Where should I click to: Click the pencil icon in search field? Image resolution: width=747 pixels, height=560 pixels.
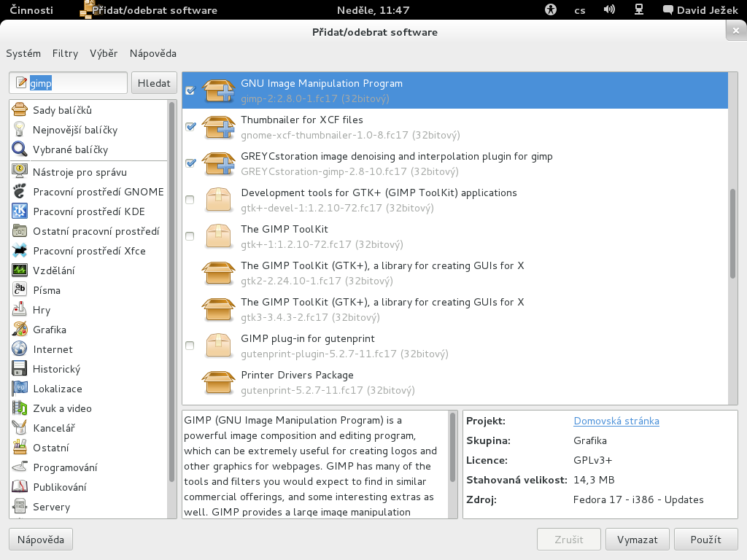(x=21, y=83)
